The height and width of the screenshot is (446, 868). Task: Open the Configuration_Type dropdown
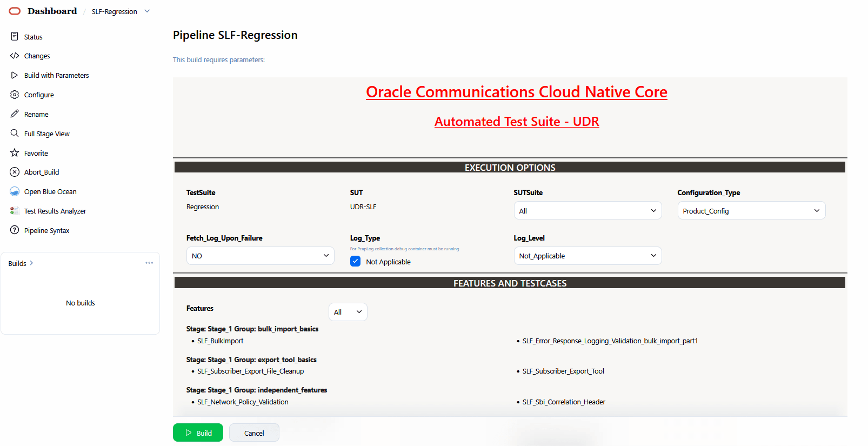coord(751,210)
